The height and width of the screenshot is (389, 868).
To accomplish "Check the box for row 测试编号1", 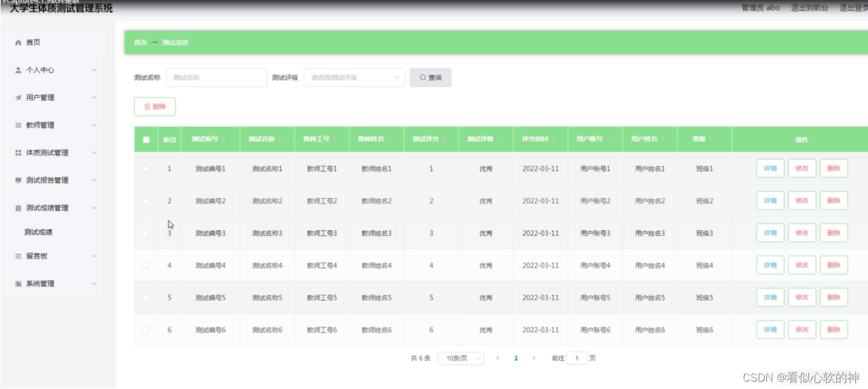I will point(145,169).
